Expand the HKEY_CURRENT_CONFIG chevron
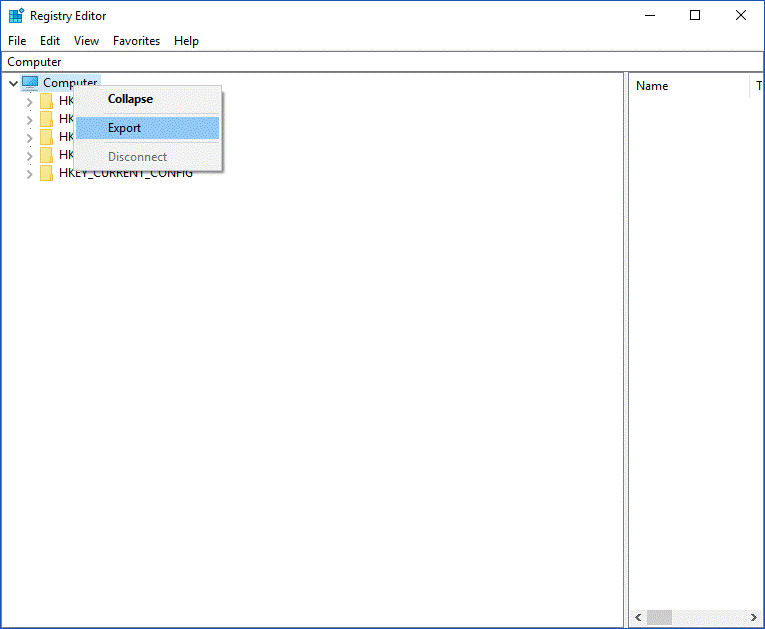The image size is (765, 629). tap(29, 174)
